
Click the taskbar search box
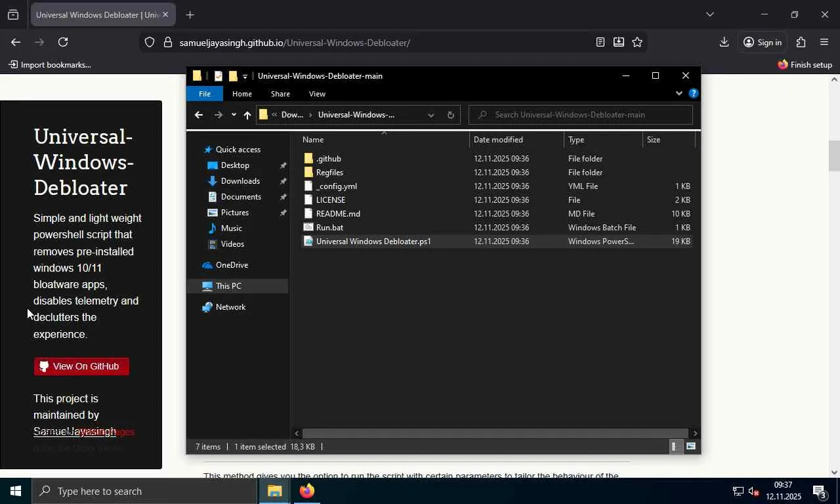(144, 491)
